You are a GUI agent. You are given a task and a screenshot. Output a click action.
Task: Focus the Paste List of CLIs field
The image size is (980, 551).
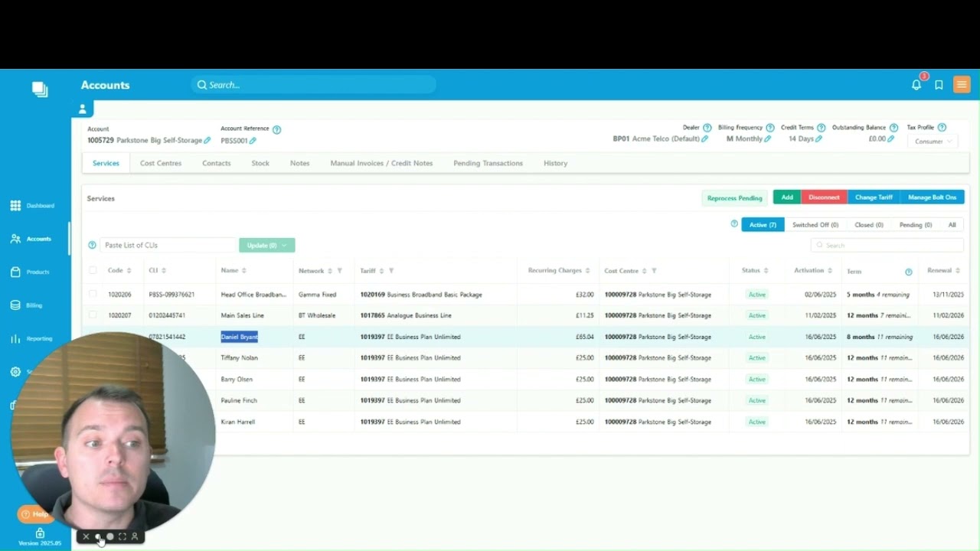(x=168, y=246)
